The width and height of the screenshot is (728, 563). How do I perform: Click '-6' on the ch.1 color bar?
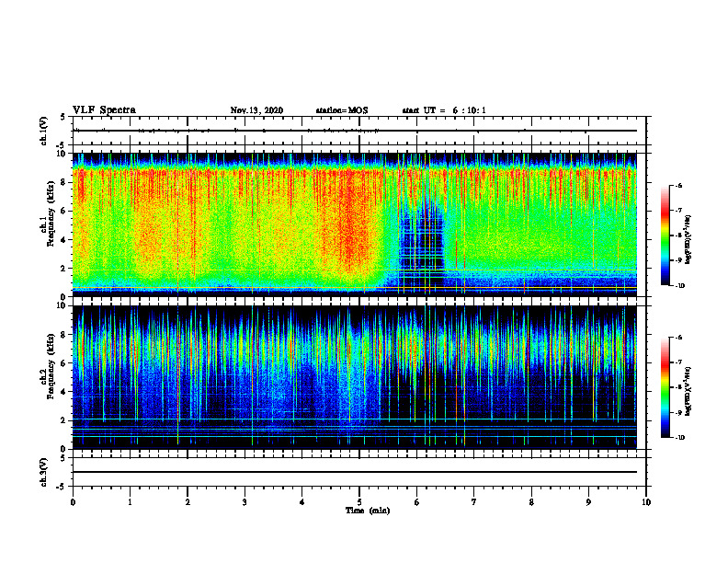(678, 186)
